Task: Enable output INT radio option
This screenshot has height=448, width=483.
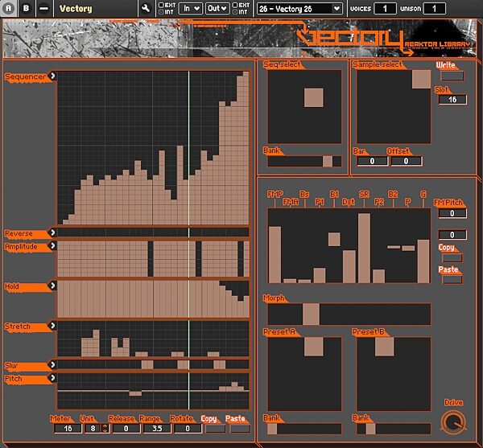Action: pos(235,12)
